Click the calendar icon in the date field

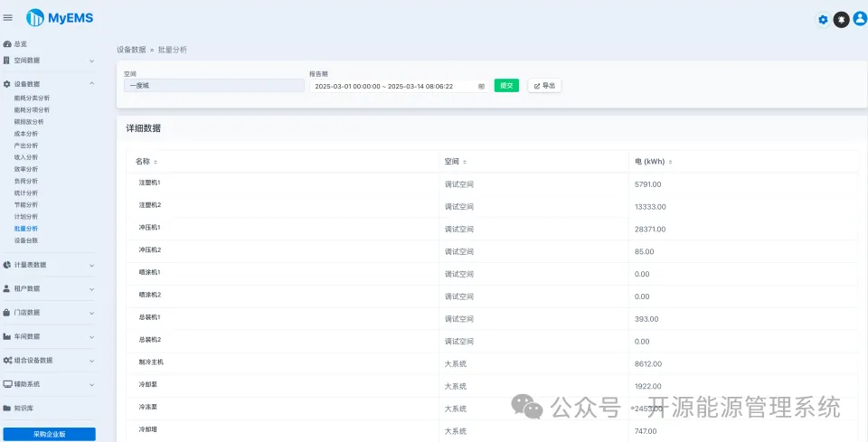481,86
